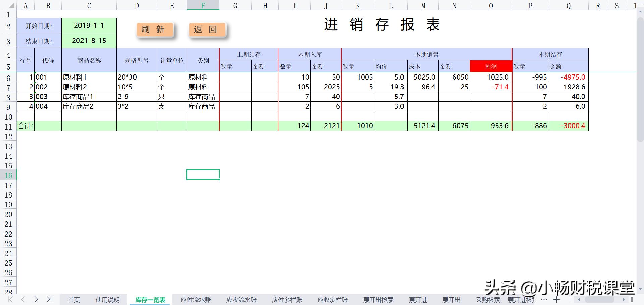
Task: Click column F header
Action: (x=203, y=5)
